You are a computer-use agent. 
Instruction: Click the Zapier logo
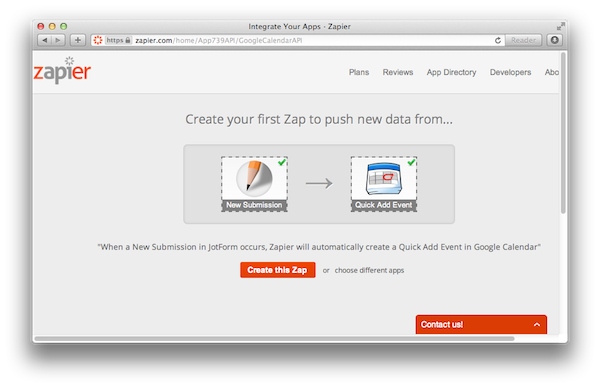tap(62, 70)
